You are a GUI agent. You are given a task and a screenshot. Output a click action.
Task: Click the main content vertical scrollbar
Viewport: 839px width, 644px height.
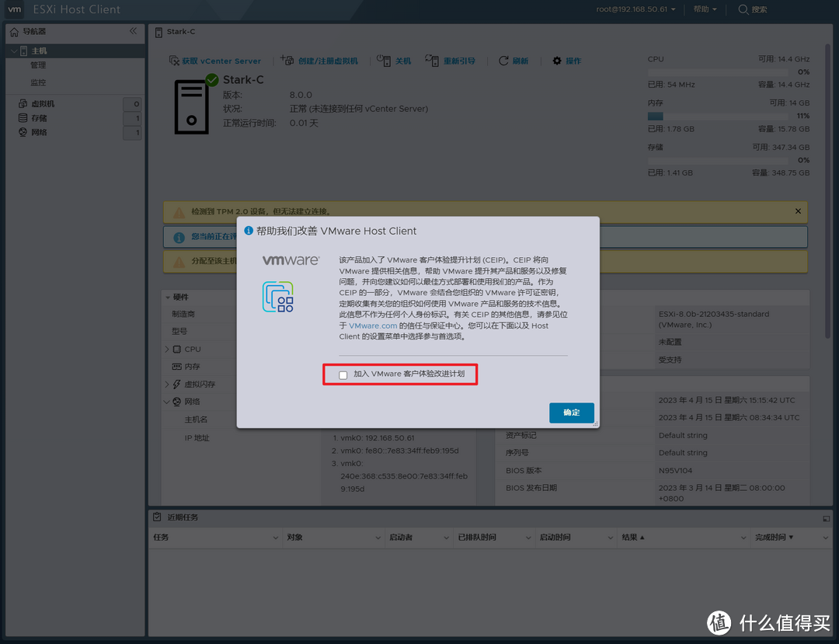click(x=828, y=191)
